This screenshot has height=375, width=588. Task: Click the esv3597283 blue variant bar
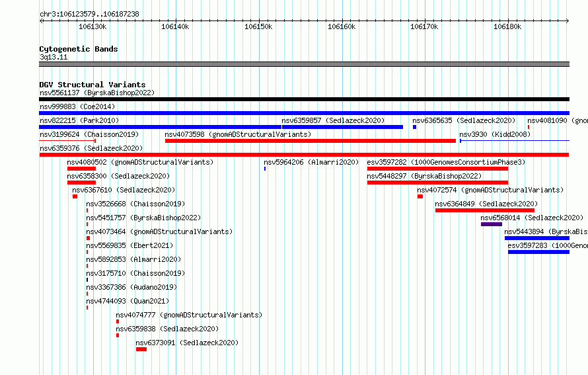click(539, 252)
